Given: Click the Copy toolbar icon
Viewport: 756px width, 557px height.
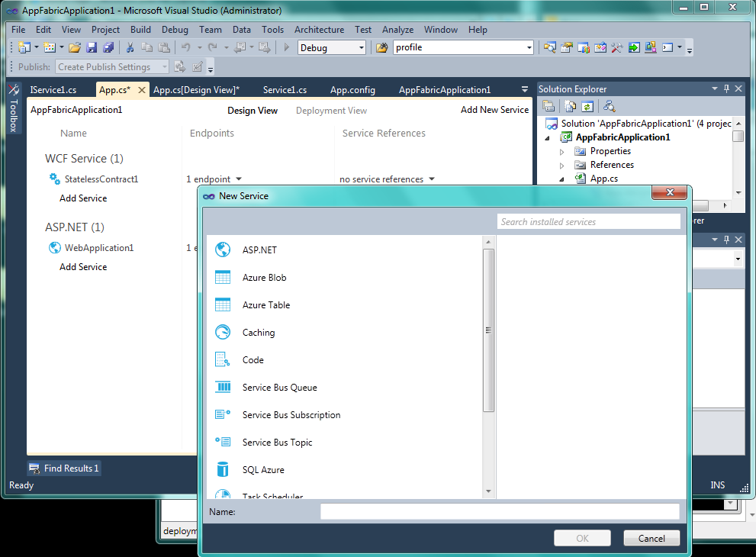Looking at the screenshot, I should (x=147, y=47).
